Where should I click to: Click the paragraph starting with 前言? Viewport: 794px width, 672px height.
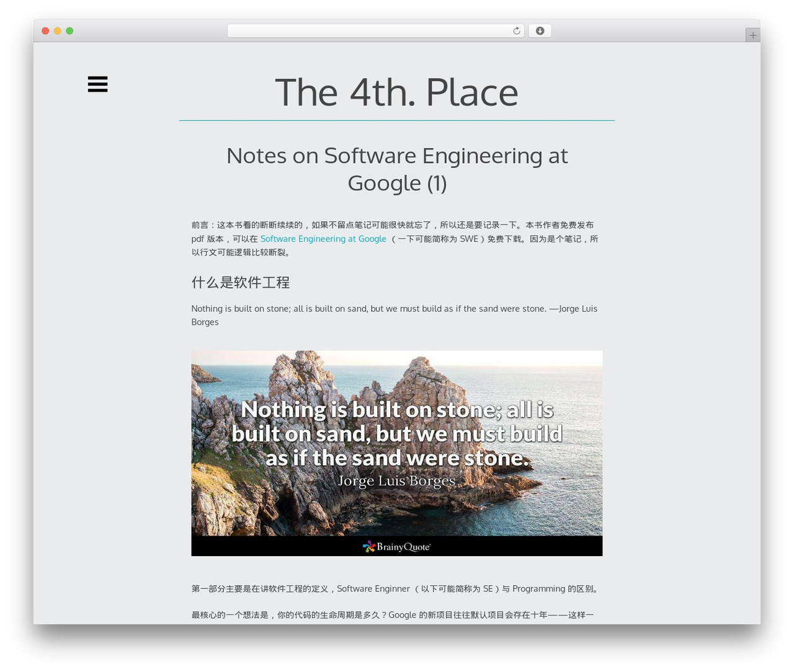pyautogui.click(x=395, y=239)
